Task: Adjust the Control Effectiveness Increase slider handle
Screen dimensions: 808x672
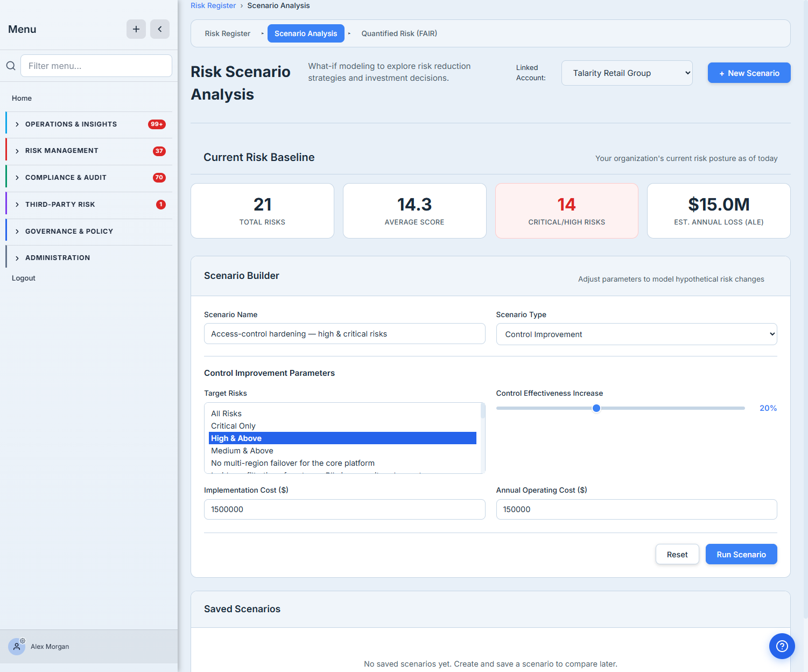Action: [x=596, y=408]
